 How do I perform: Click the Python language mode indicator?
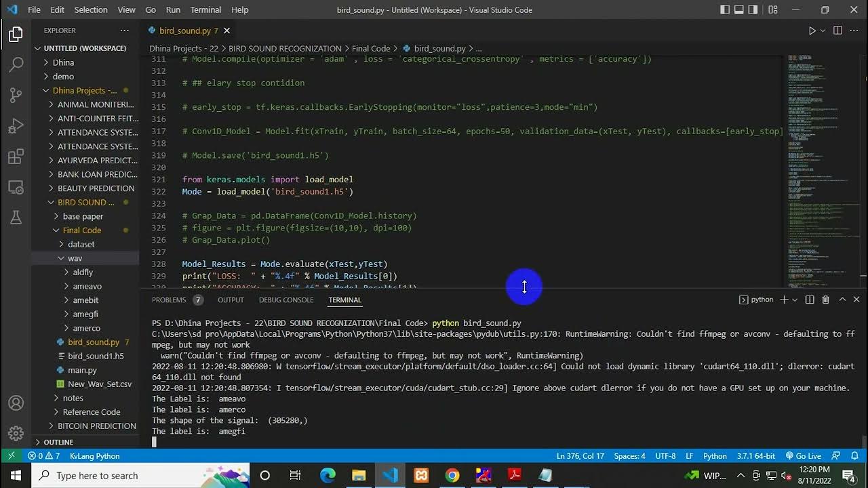pyautogui.click(x=715, y=456)
